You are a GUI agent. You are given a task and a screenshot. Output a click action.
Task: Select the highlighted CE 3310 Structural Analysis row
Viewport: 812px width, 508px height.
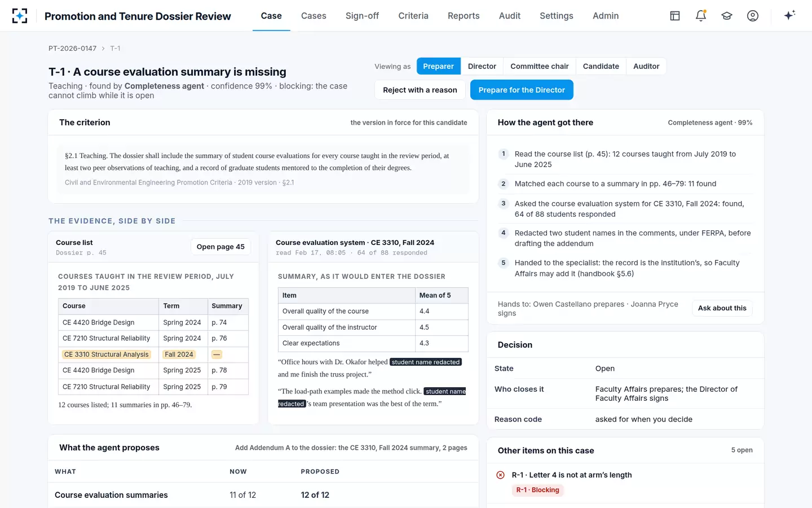[153, 354]
